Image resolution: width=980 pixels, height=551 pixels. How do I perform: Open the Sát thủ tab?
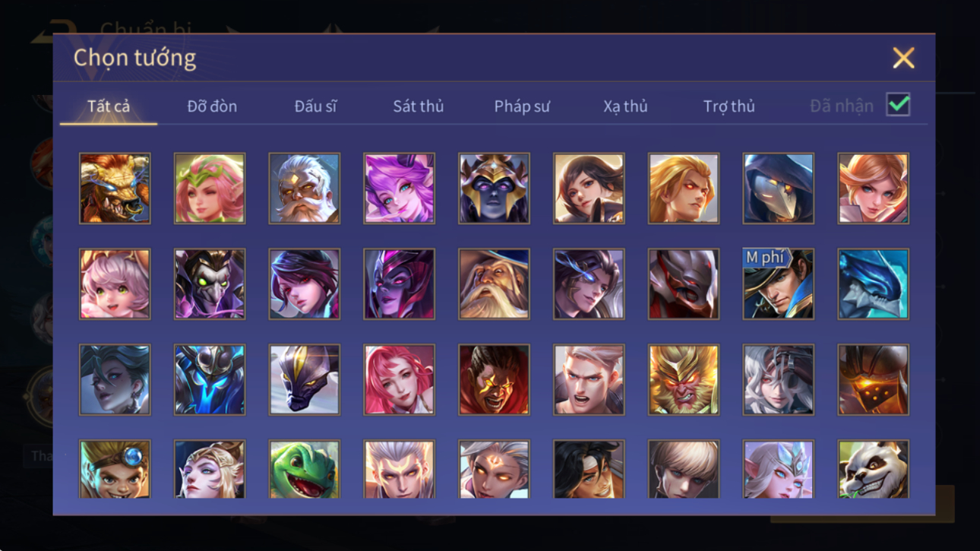click(x=418, y=106)
